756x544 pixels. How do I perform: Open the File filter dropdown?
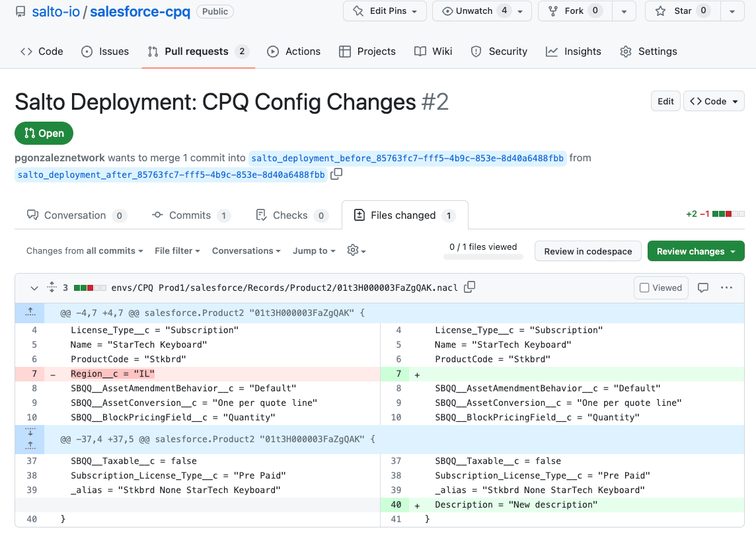pyautogui.click(x=177, y=251)
